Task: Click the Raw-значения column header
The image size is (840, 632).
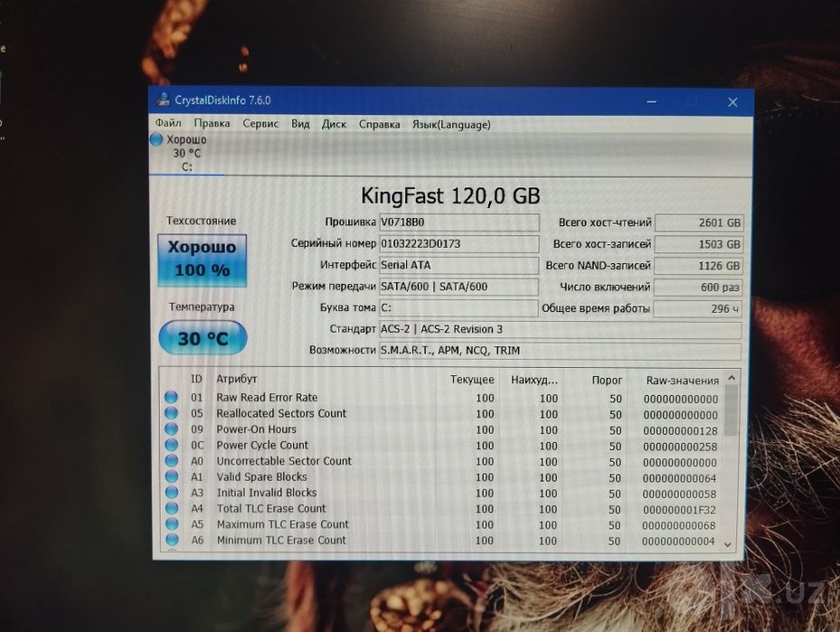Action: click(682, 381)
